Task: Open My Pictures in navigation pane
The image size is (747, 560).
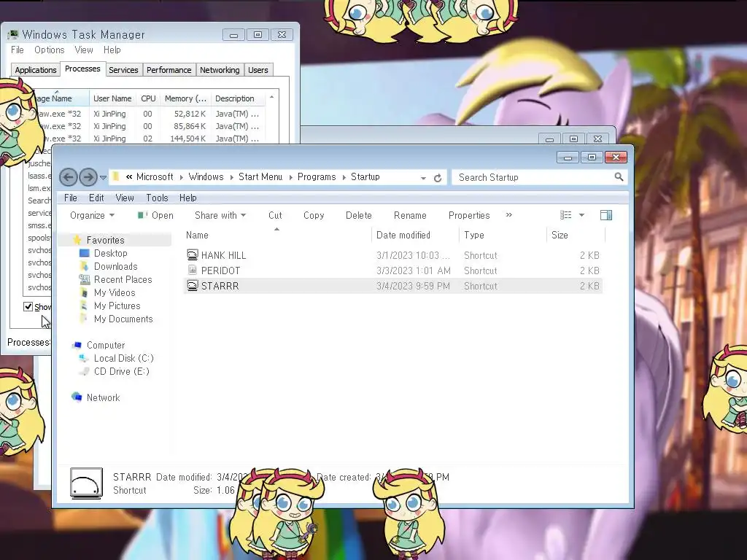Action: click(117, 306)
